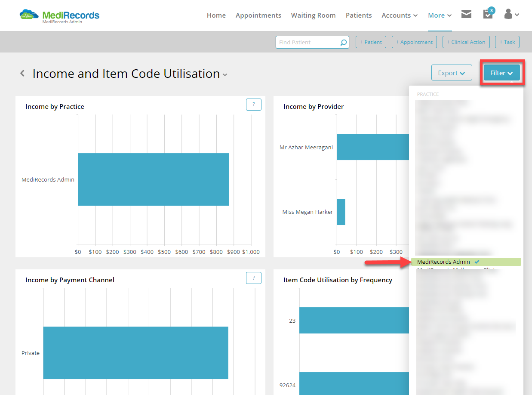Click the Income by Payment Channel title

click(x=70, y=280)
